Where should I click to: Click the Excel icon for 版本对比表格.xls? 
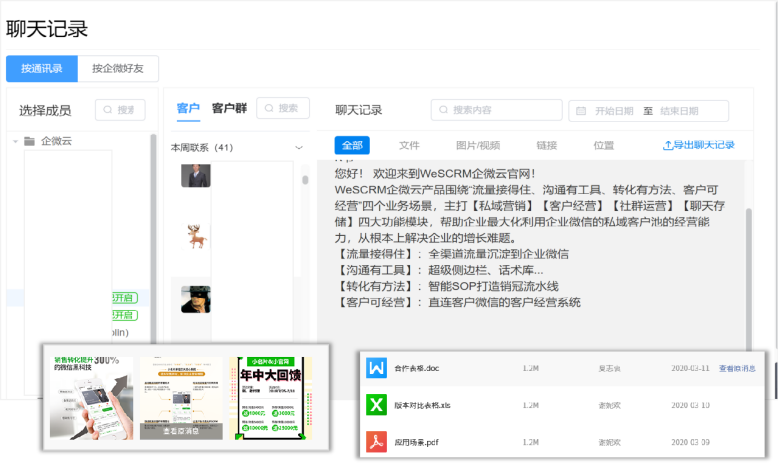click(376, 404)
